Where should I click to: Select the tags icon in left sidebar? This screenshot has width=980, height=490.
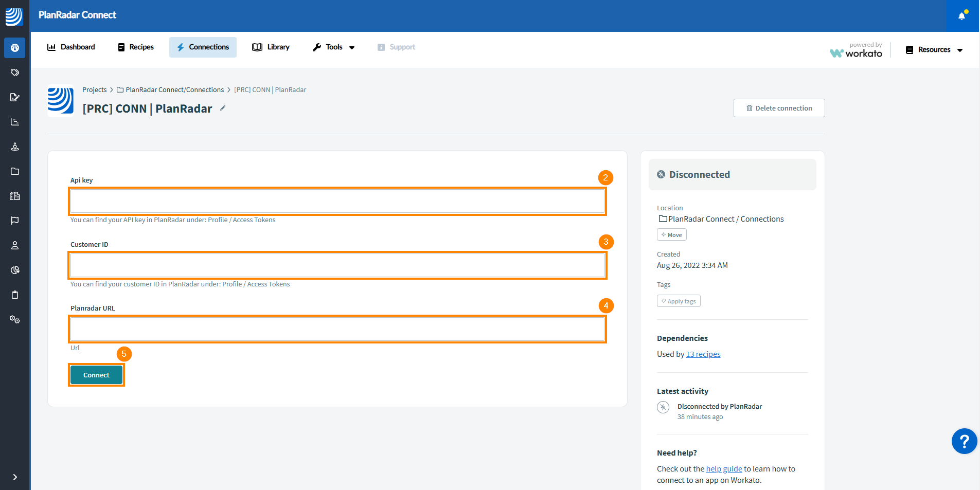15,72
